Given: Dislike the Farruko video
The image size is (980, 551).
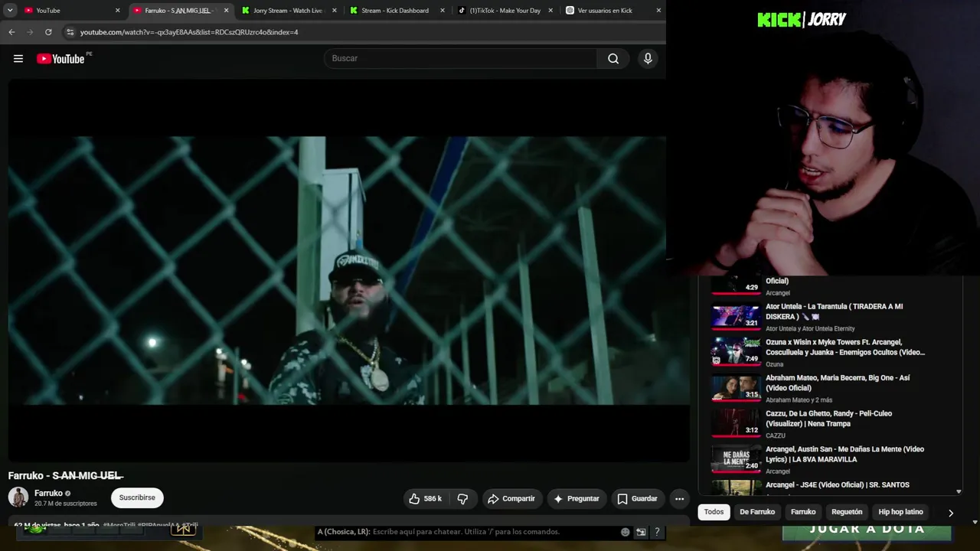Looking at the screenshot, I should (462, 499).
